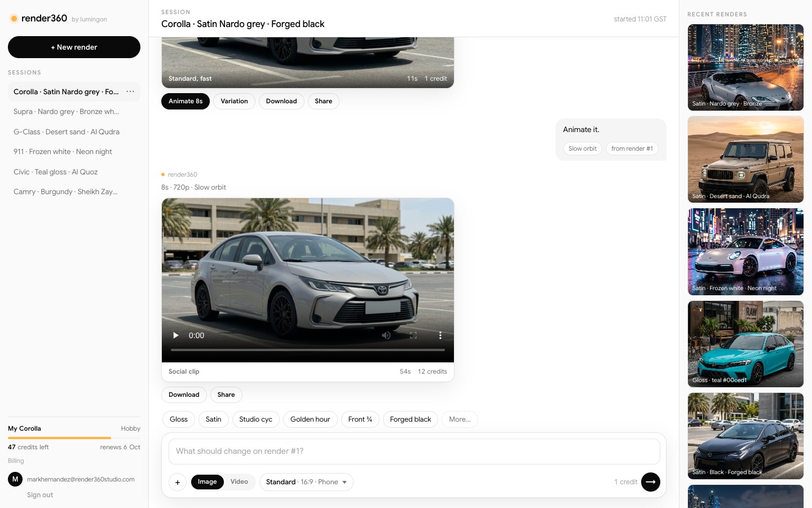The width and height of the screenshot is (812, 508).
Task: Share the Social clip video
Action: [226, 395]
